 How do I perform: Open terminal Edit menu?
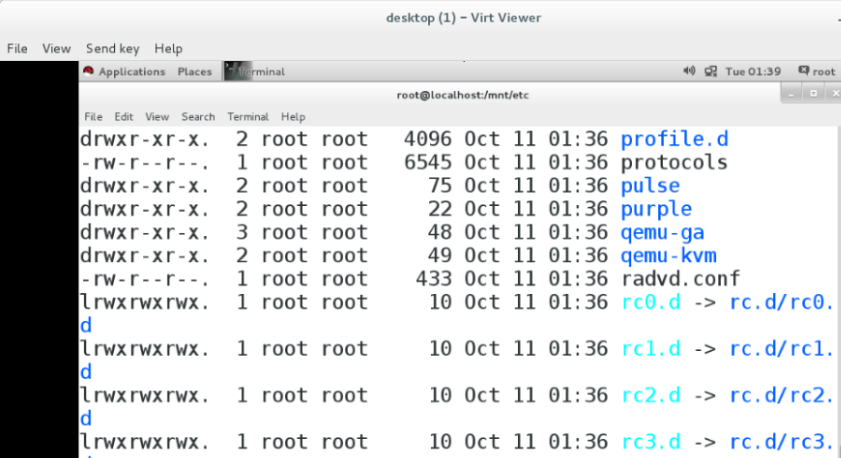coord(123,117)
